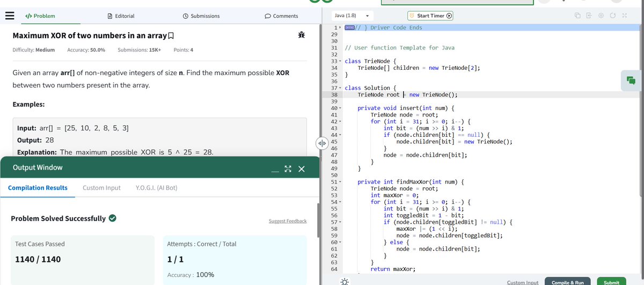Click the Accuracy : 100% text

tap(191, 275)
